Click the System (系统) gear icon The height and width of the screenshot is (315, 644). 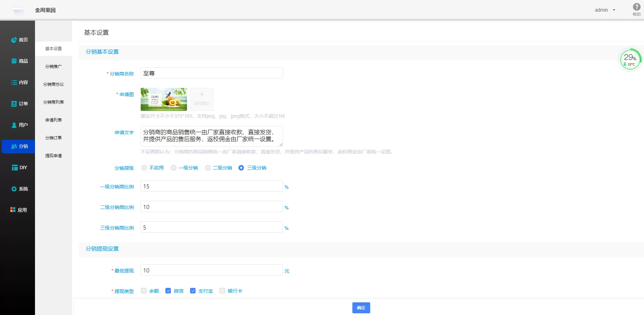coord(14,189)
